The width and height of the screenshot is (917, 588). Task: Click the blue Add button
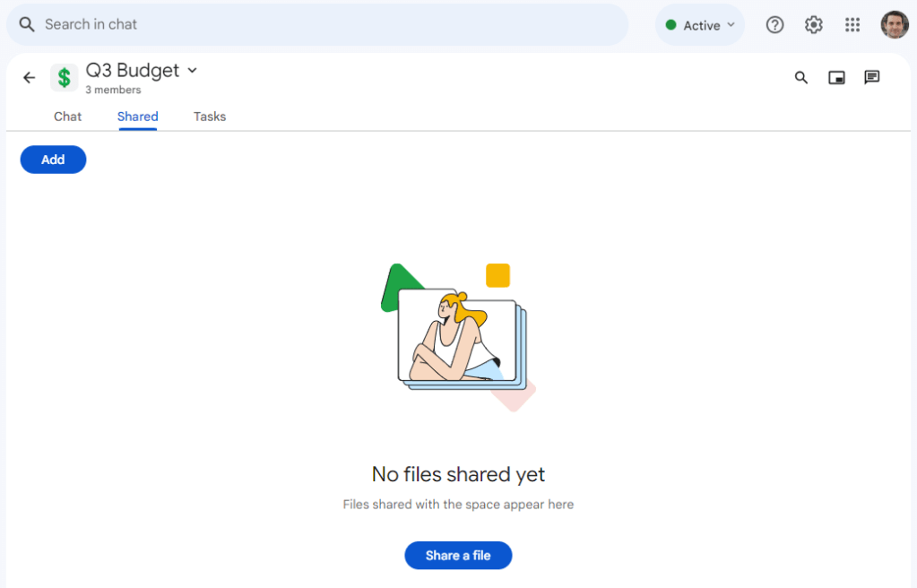pyautogui.click(x=53, y=160)
